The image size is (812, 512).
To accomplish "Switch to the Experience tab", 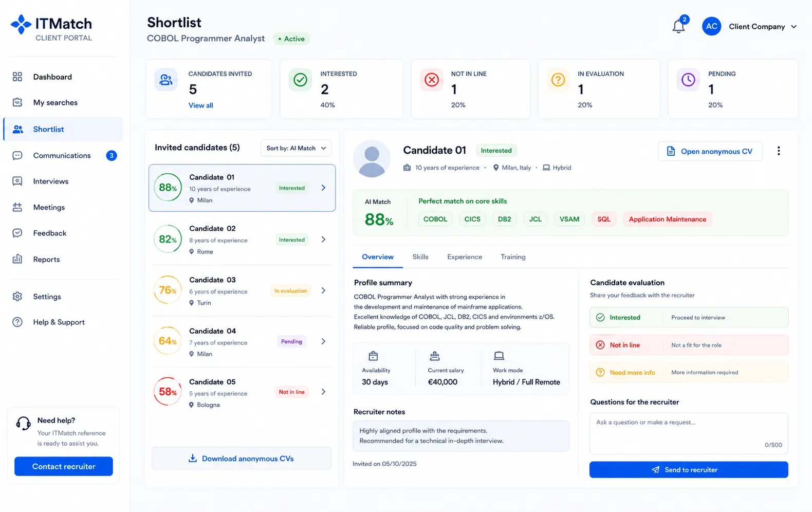I will [465, 257].
